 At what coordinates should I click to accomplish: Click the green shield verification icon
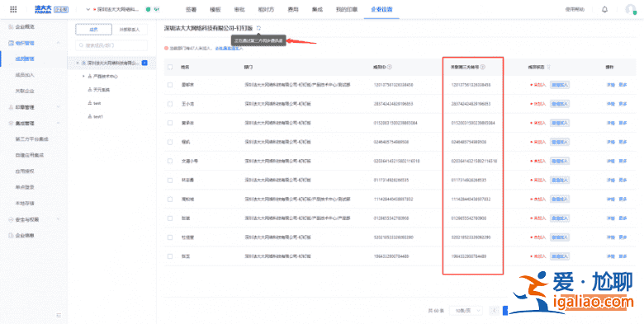(x=149, y=9)
